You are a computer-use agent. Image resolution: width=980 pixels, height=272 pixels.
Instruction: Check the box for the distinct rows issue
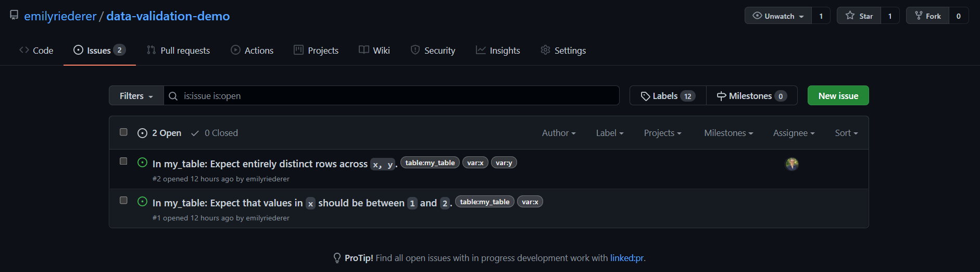tap(123, 161)
